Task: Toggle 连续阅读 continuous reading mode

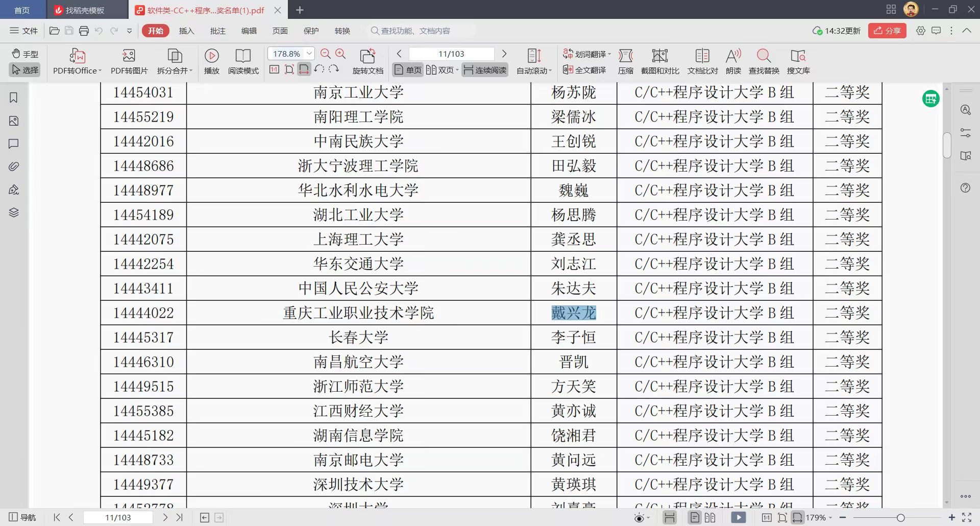Action: [485, 70]
